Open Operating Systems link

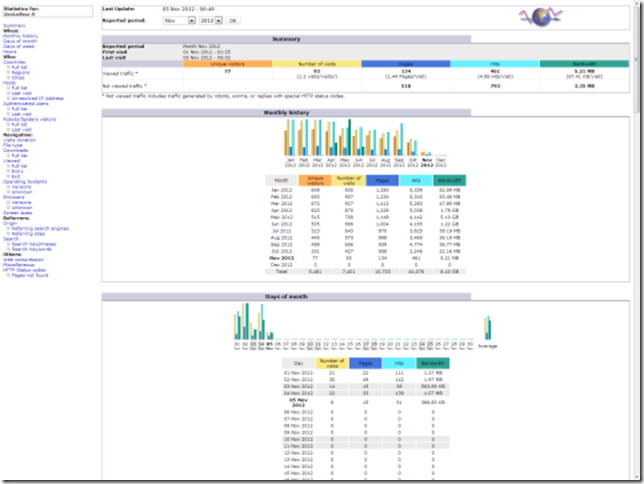tap(25, 182)
